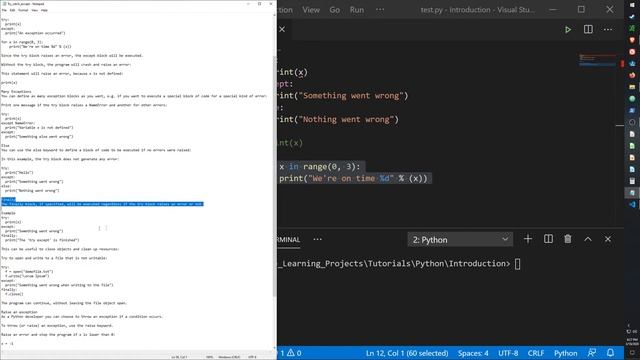This screenshot has height=360, width=640.
Task: Open the highlighted Notepad taskbar item
Action: [632, 193]
